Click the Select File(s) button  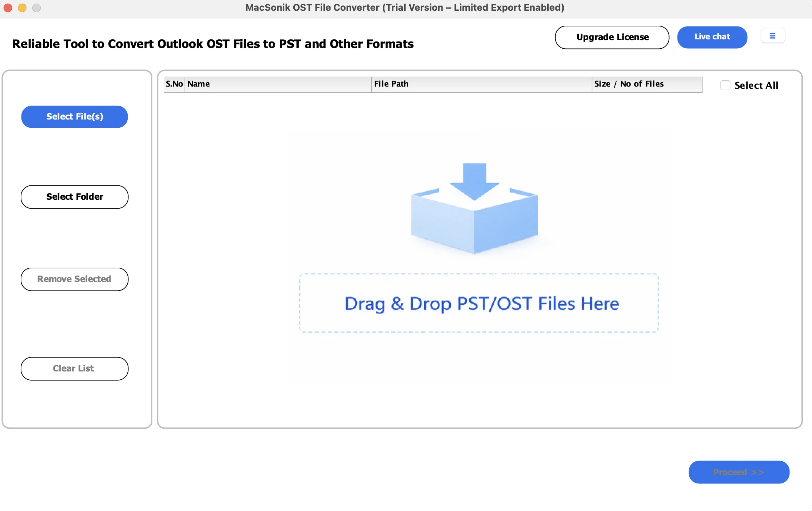[74, 117]
